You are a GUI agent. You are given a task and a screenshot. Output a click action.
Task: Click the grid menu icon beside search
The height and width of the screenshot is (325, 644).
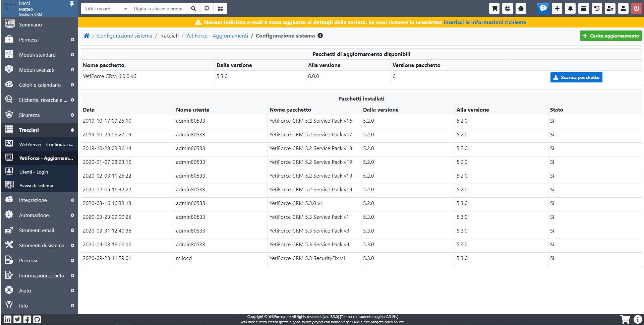[220, 9]
